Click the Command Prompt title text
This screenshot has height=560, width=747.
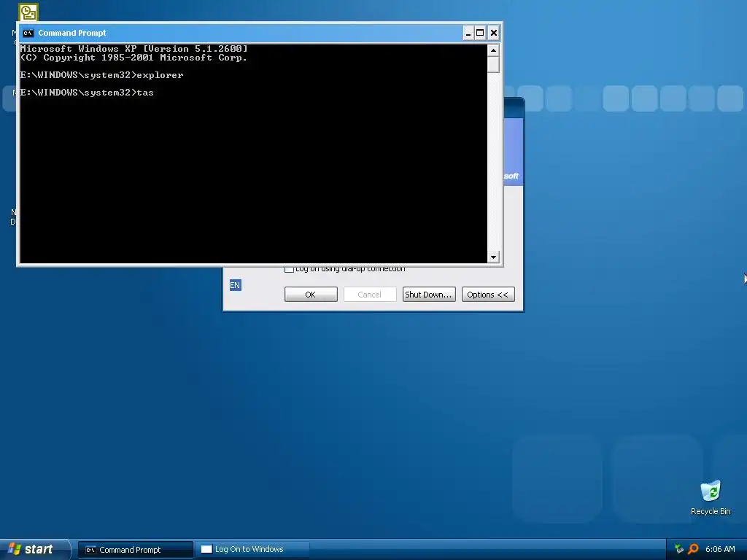72,33
